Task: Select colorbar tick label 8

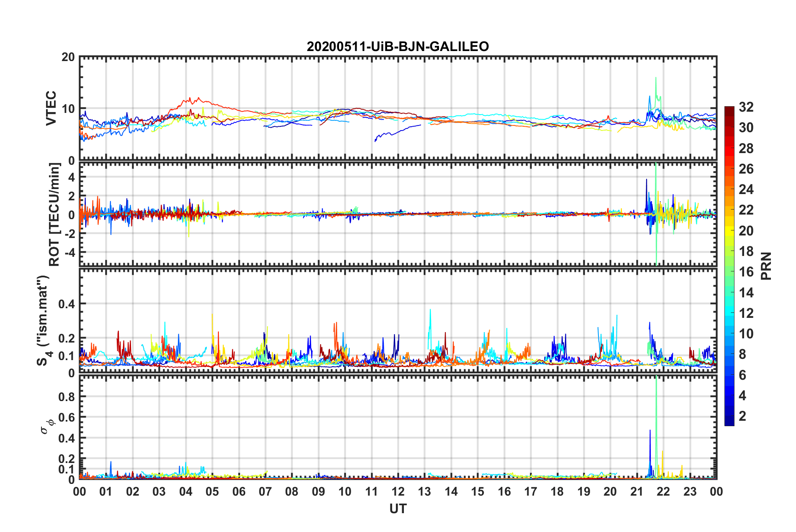Action: point(742,354)
